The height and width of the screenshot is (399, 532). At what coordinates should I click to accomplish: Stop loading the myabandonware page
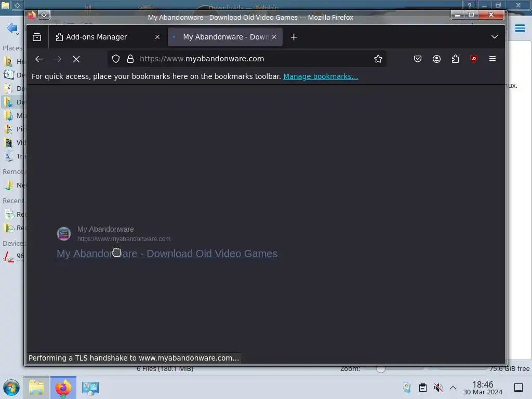pos(76,59)
